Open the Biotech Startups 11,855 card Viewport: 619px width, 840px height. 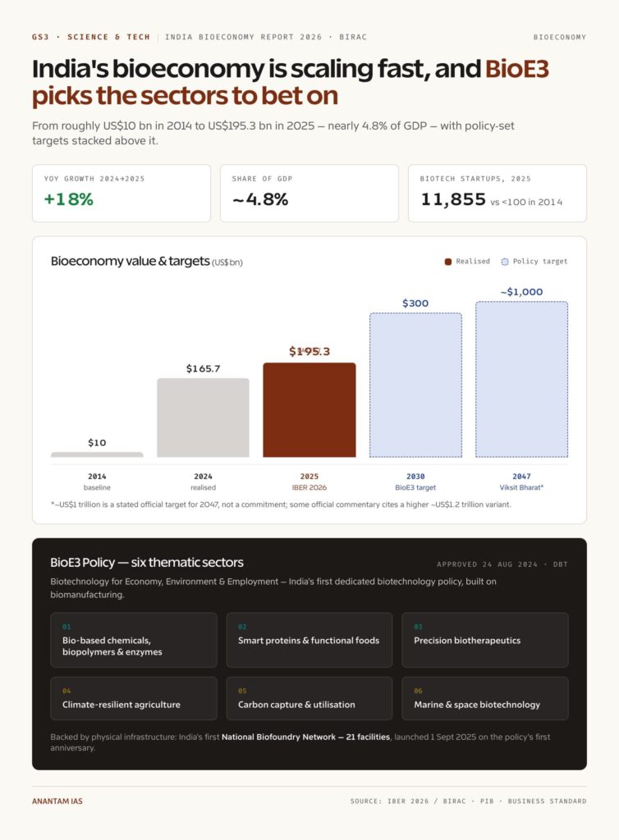click(497, 193)
